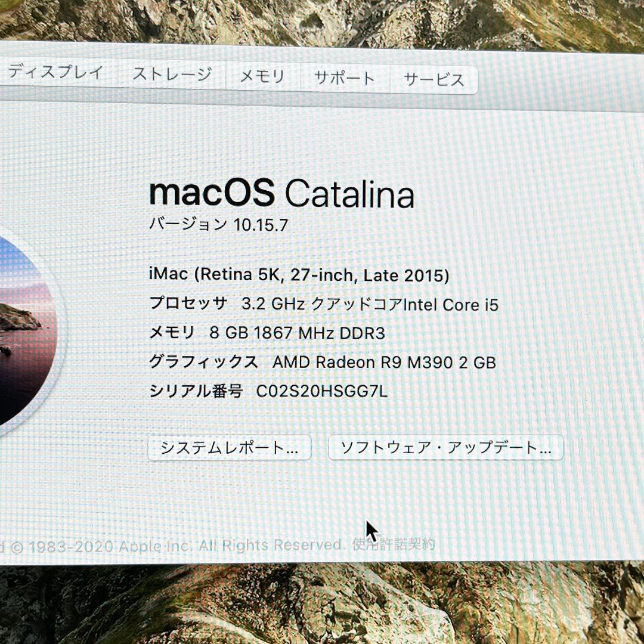Select the バージョン 10.15.7 text
The width and height of the screenshot is (644, 644).
[x=218, y=224]
